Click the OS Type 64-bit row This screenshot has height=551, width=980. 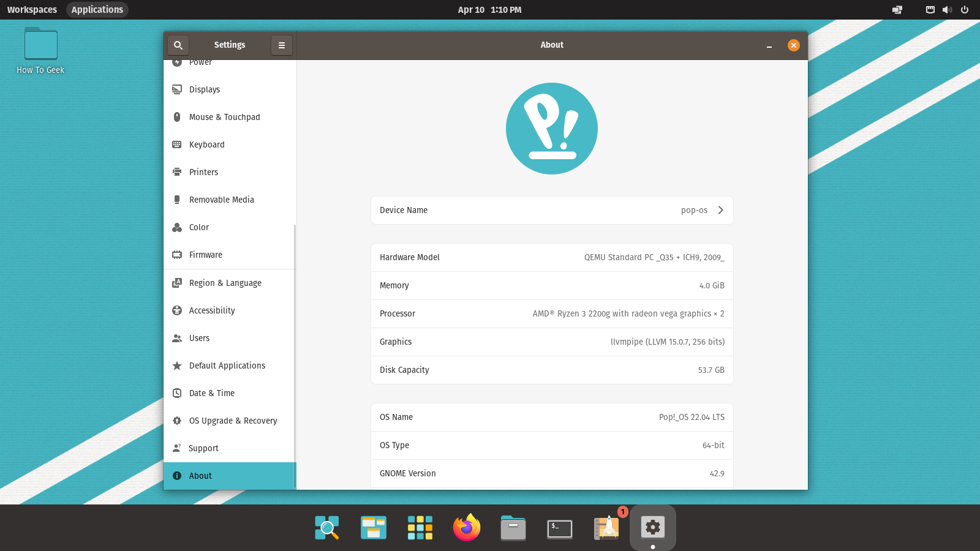(552, 446)
